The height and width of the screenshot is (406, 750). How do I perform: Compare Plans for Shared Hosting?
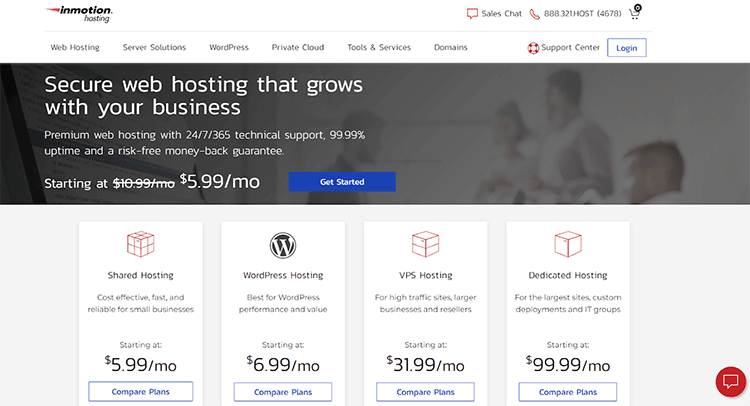coord(140,392)
